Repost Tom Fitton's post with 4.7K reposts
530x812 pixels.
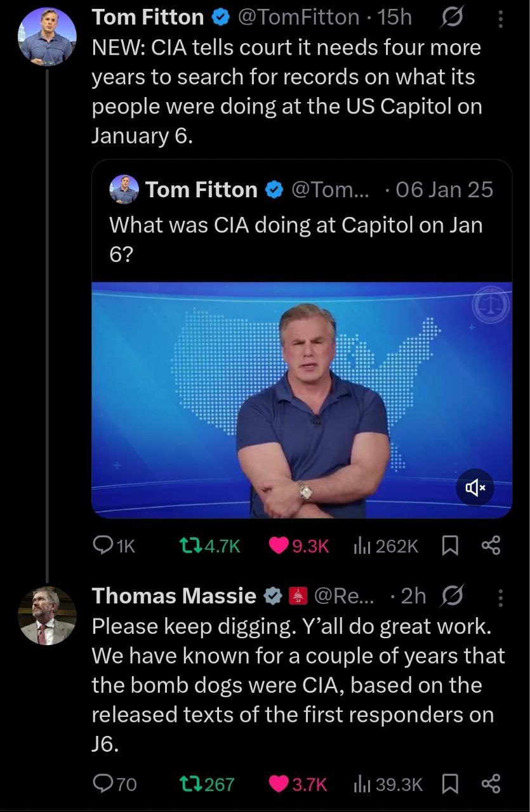[190, 546]
